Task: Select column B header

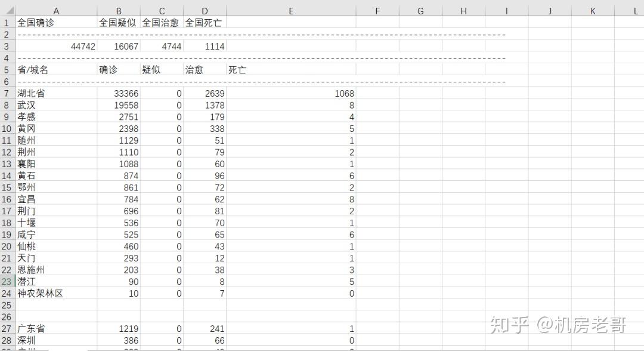Action: [x=119, y=11]
